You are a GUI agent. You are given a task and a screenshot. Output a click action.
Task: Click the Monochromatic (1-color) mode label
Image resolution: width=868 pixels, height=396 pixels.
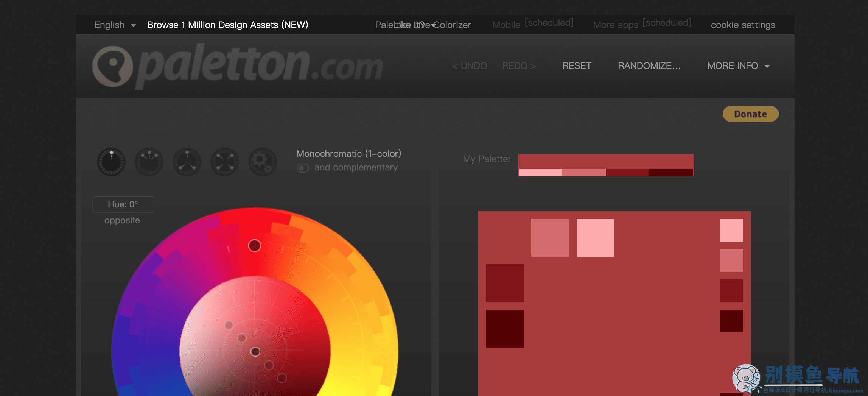[x=348, y=154]
